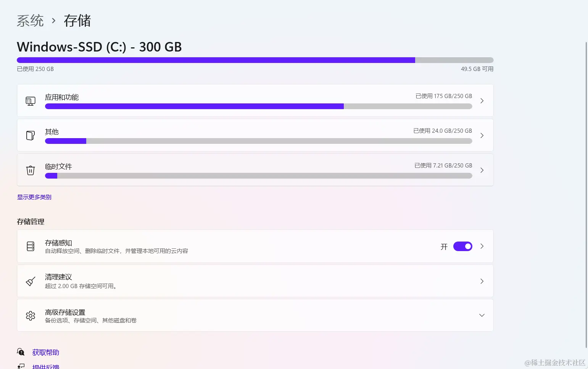
Task: Click the Apps and features (应用和功能) icon
Action: point(31,101)
